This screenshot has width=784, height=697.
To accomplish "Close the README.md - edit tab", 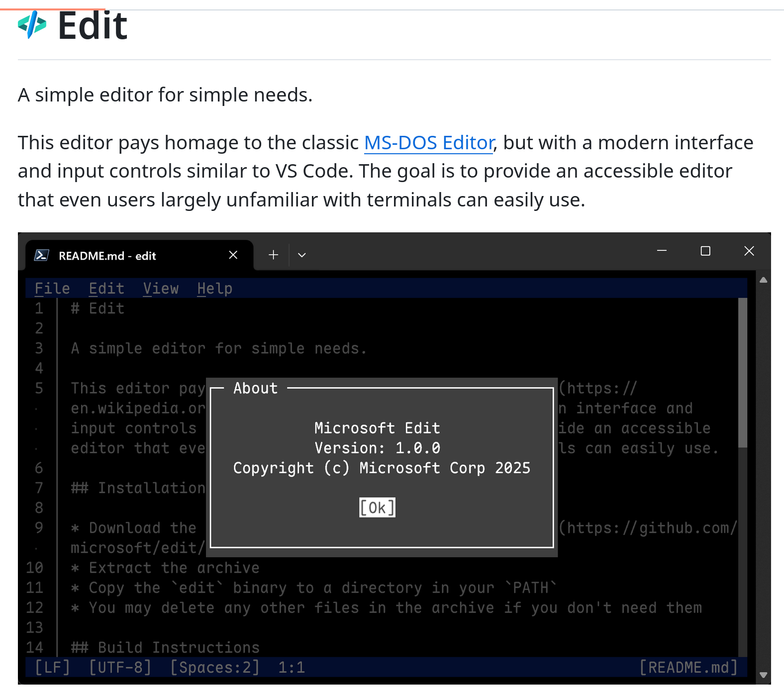I will [233, 255].
